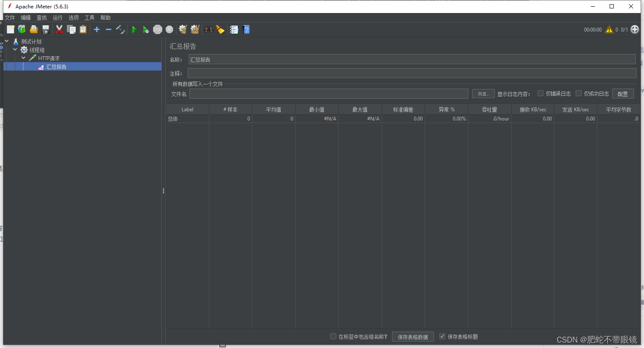Click the 平均值 column header
The width and height of the screenshot is (644, 348).
tap(273, 109)
